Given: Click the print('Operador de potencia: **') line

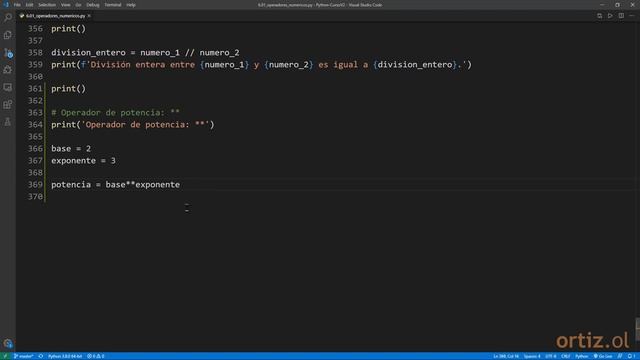Looking at the screenshot, I should pos(133,124).
